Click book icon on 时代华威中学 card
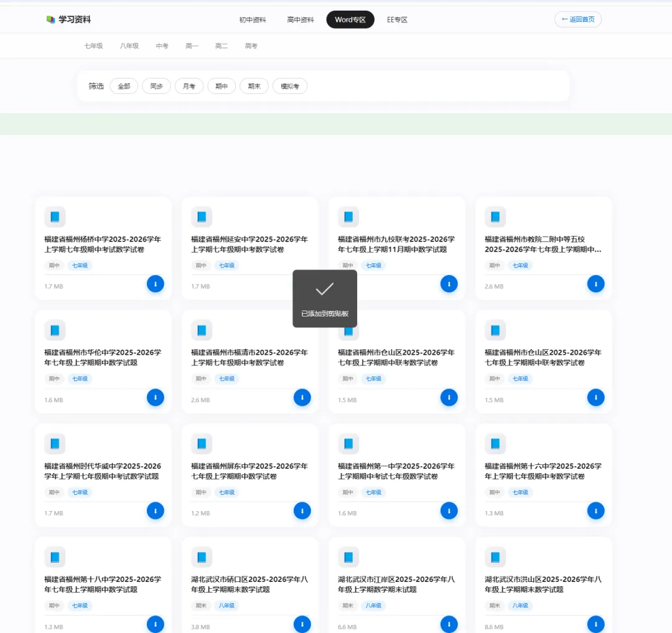Screen dimensions: 672x633 55,444
